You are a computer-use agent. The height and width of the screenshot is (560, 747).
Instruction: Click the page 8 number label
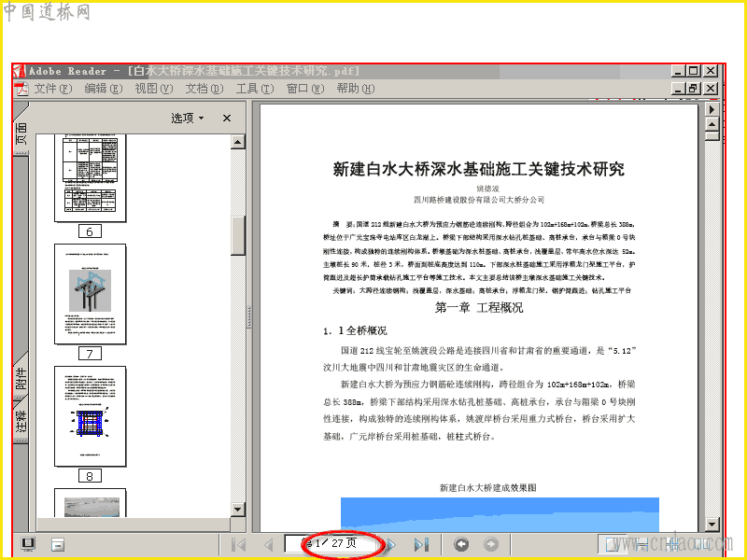pyautogui.click(x=90, y=476)
